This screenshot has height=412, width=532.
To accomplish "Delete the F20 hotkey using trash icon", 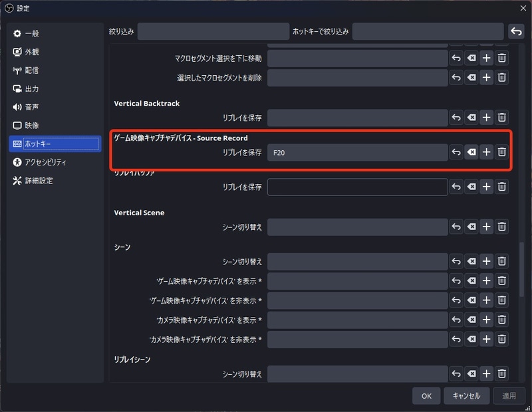I will [x=502, y=152].
